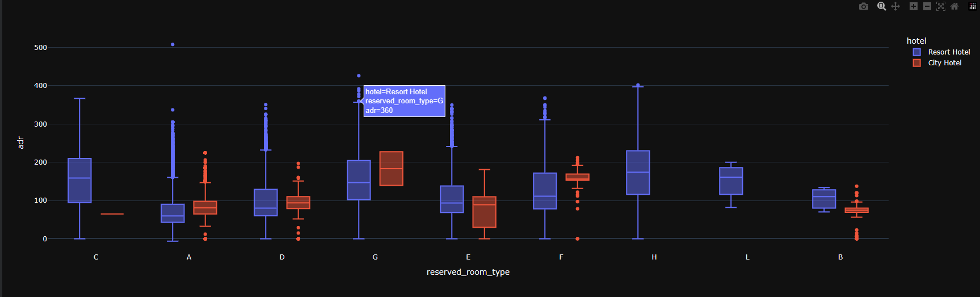Click the x-axis tick label H
This screenshot has height=297, width=980.
(654, 257)
